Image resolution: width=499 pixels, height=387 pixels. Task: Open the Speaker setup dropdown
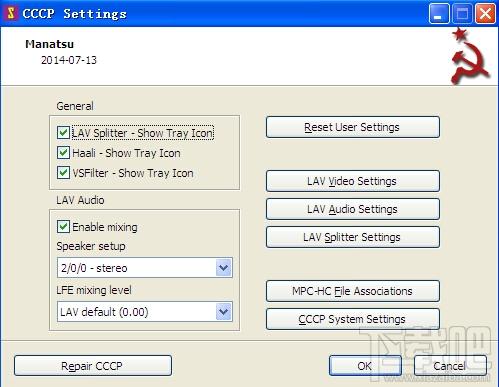click(145, 268)
